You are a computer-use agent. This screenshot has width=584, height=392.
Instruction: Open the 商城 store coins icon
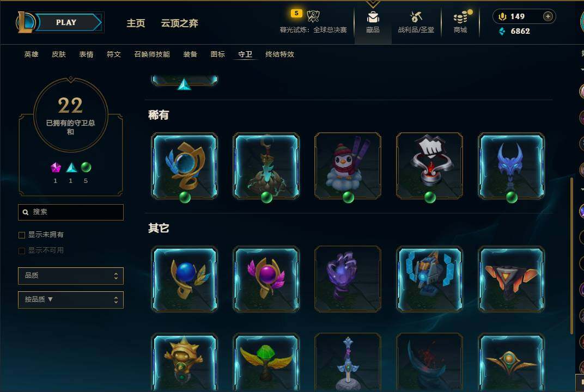(x=461, y=17)
